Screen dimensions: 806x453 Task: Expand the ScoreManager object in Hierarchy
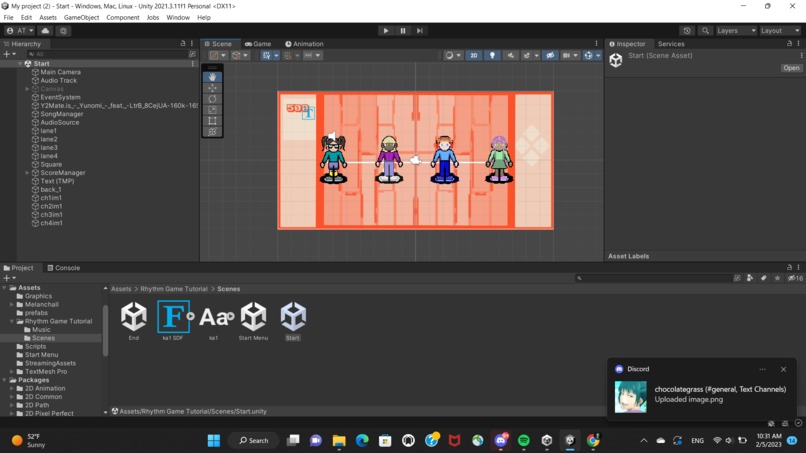(27, 173)
